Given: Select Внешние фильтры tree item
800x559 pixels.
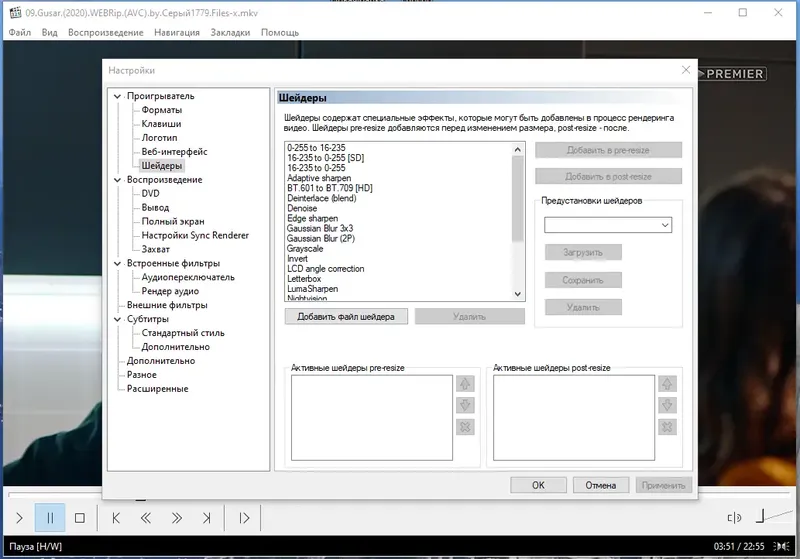Looking at the screenshot, I should tap(167, 305).
